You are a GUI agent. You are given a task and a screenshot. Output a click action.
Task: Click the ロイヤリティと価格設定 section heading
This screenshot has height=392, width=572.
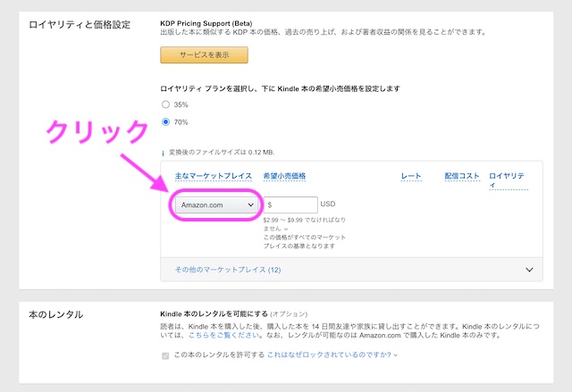tap(79, 24)
